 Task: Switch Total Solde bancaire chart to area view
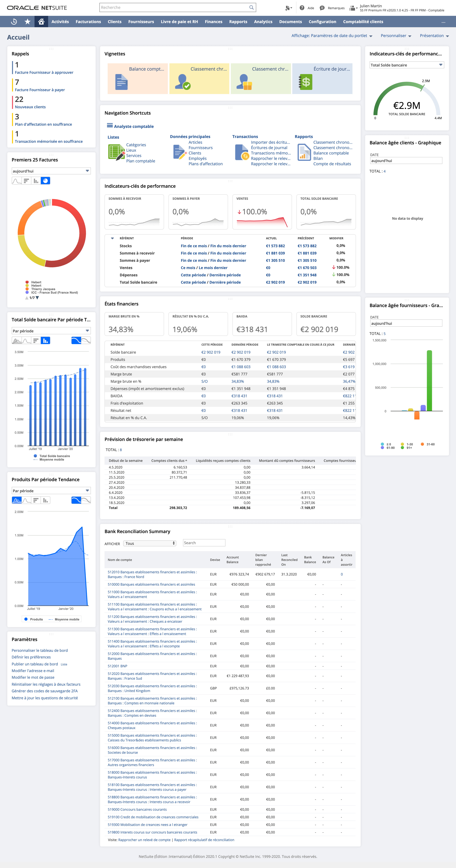pos(16,341)
